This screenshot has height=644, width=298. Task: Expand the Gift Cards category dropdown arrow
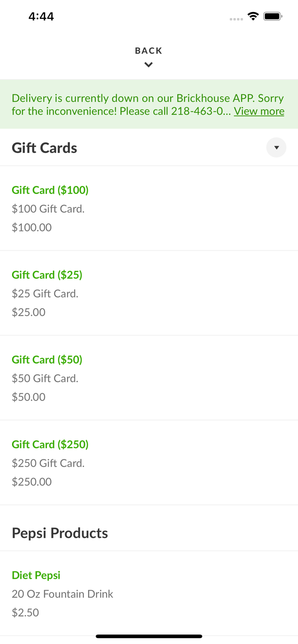pos(276,148)
